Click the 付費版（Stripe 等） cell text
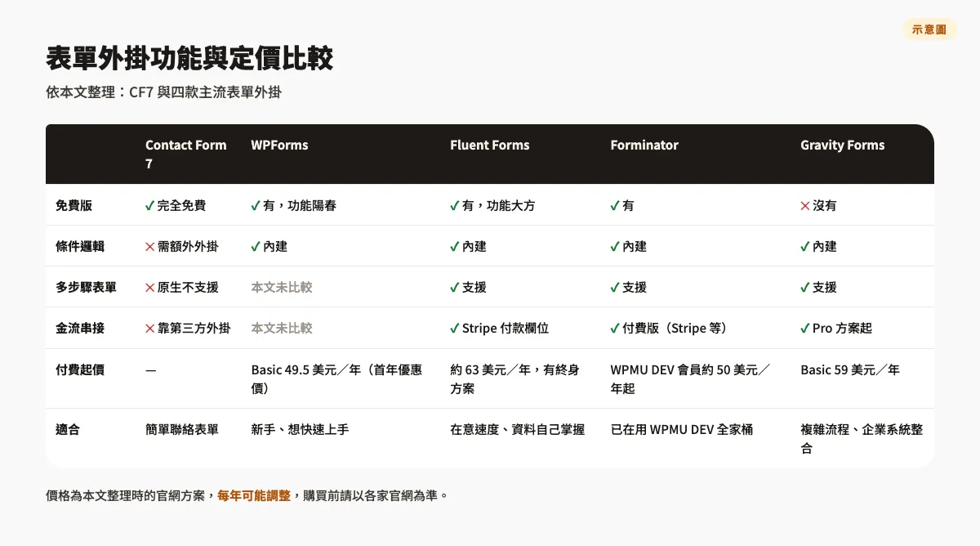The width and height of the screenshot is (980, 546). tap(675, 328)
